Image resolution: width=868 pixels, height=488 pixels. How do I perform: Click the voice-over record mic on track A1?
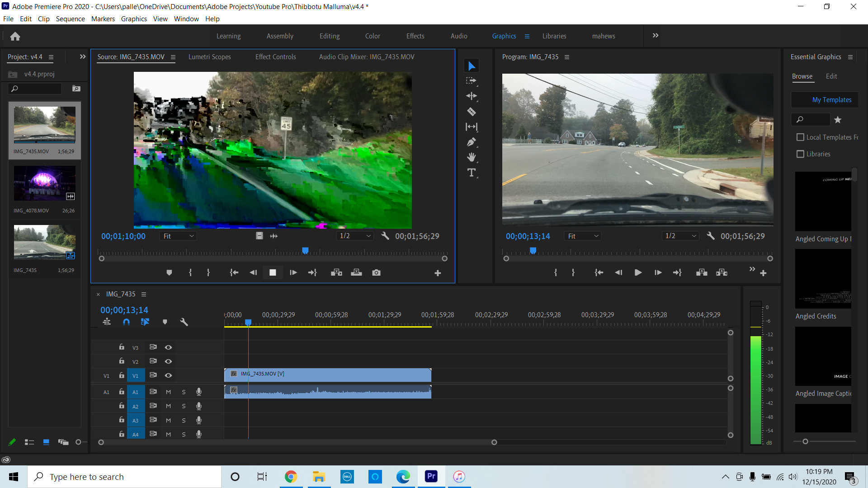click(x=199, y=392)
